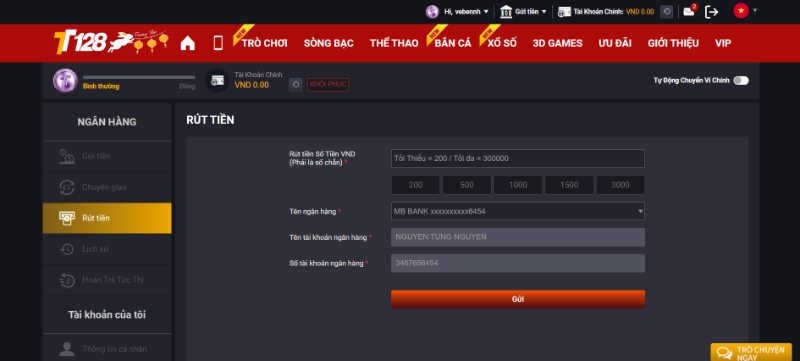This screenshot has height=361, width=800.
Task: Click the Số tài khoản ngân hàng field
Action: tap(517, 263)
